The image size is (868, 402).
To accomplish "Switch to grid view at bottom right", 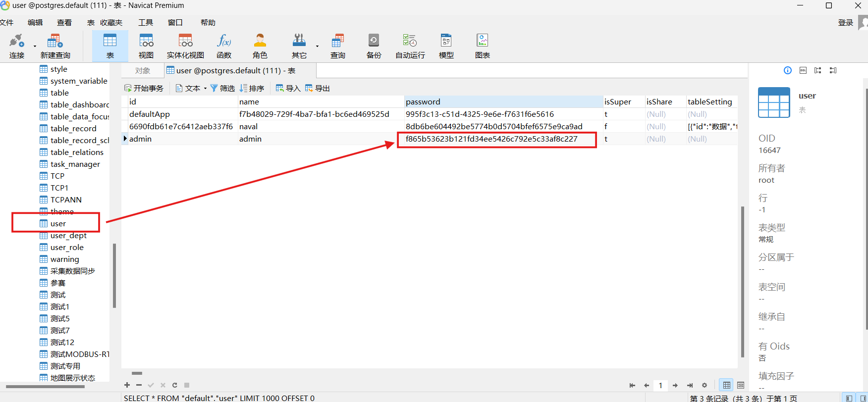I will point(726,385).
